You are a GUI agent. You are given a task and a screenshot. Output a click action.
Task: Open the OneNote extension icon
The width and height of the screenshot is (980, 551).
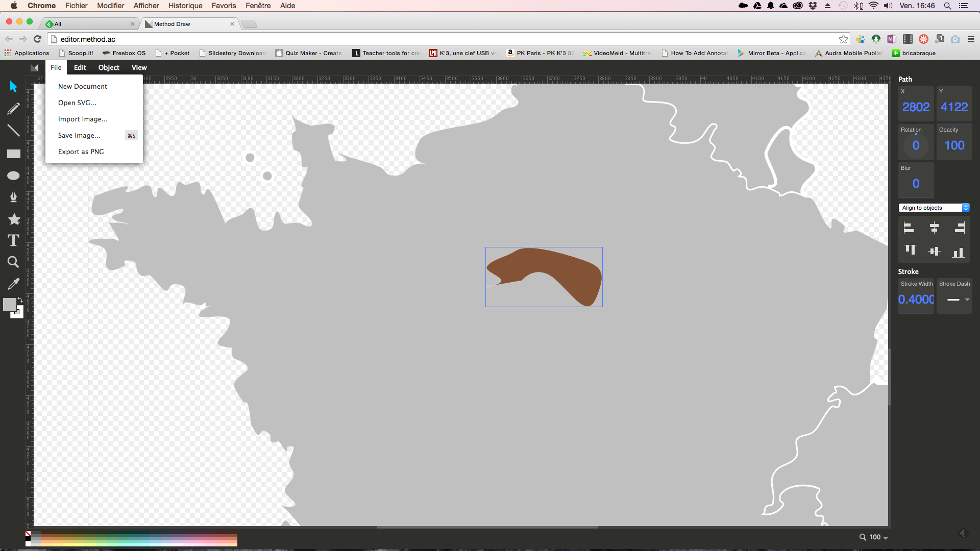[x=892, y=39]
